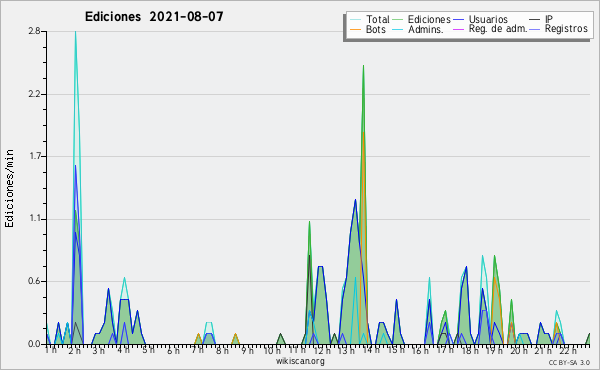Click the orange Bots line swatch in legend
This screenshot has height=370, width=600.
355,29
